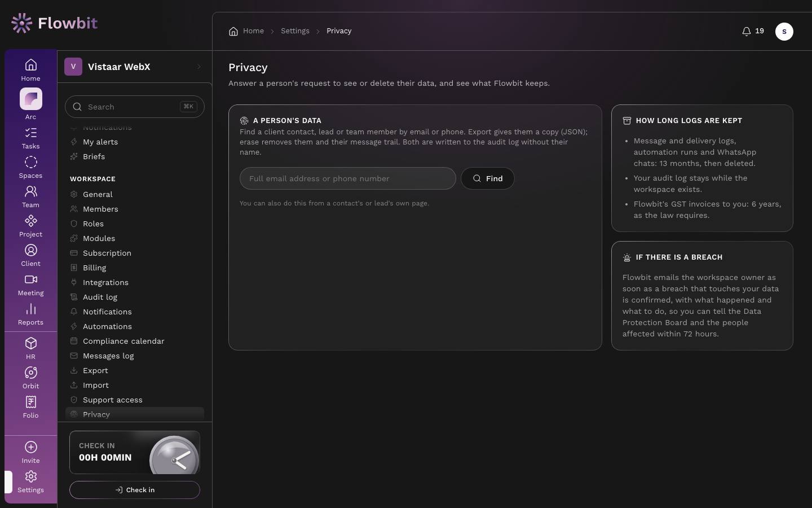
Task: Click the Vistaar WebX workspace avatar
Action: coord(73,67)
